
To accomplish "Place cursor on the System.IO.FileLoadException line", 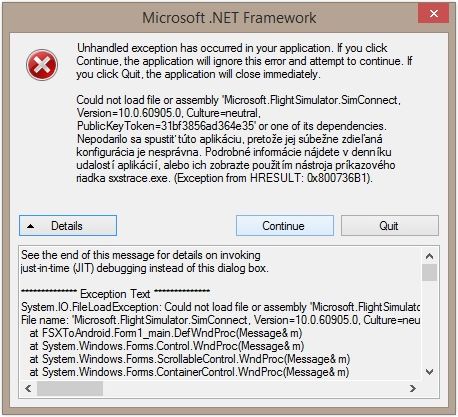I will click(x=220, y=307).
